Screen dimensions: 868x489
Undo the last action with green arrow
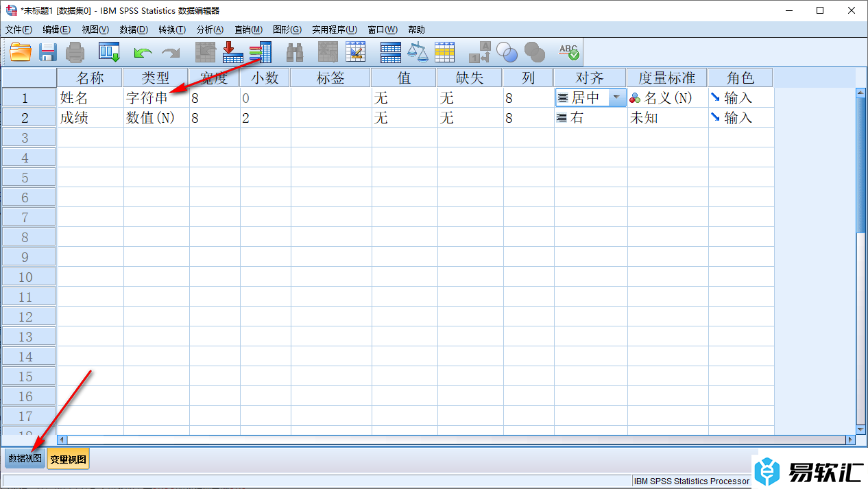click(143, 52)
